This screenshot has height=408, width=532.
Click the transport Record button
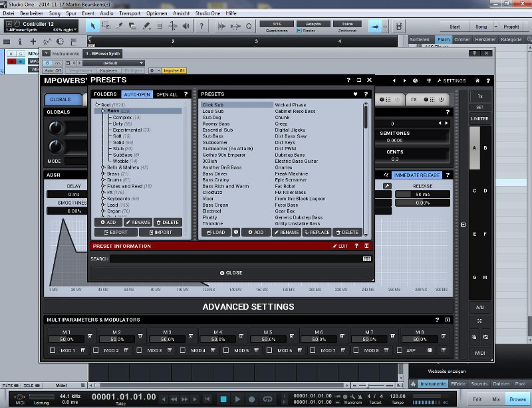[x=252, y=399]
